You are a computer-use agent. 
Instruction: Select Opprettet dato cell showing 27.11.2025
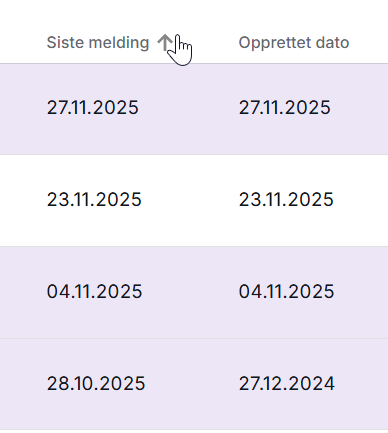point(285,108)
